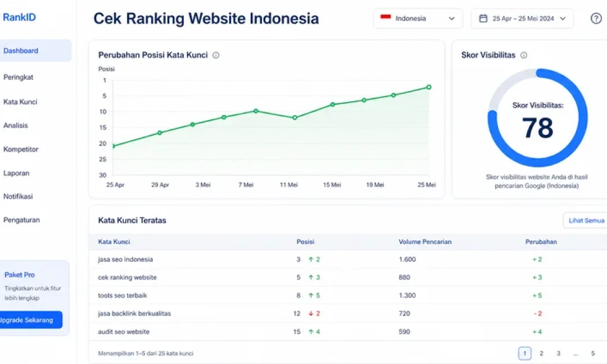This screenshot has width=607, height=364.
Task: Open Kompetitor in the sidebar
Action: (x=21, y=149)
